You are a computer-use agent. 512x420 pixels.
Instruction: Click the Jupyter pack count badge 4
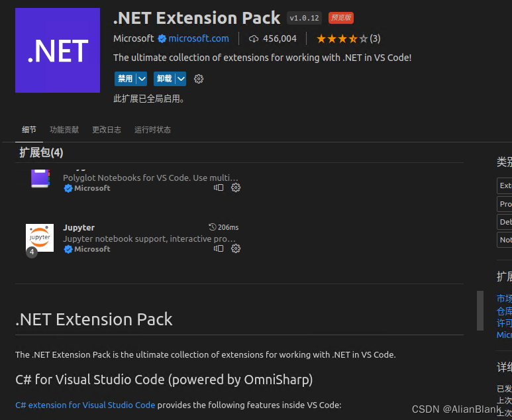pos(32,252)
